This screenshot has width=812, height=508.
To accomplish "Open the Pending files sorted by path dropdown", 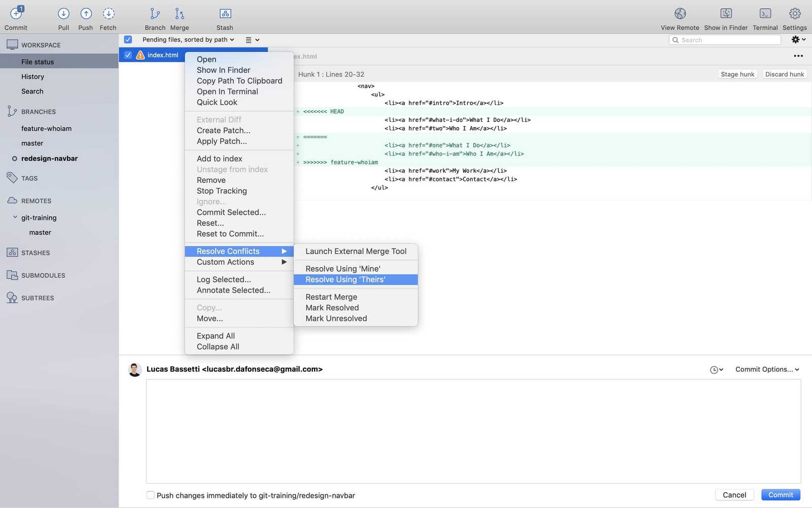I will (187, 39).
